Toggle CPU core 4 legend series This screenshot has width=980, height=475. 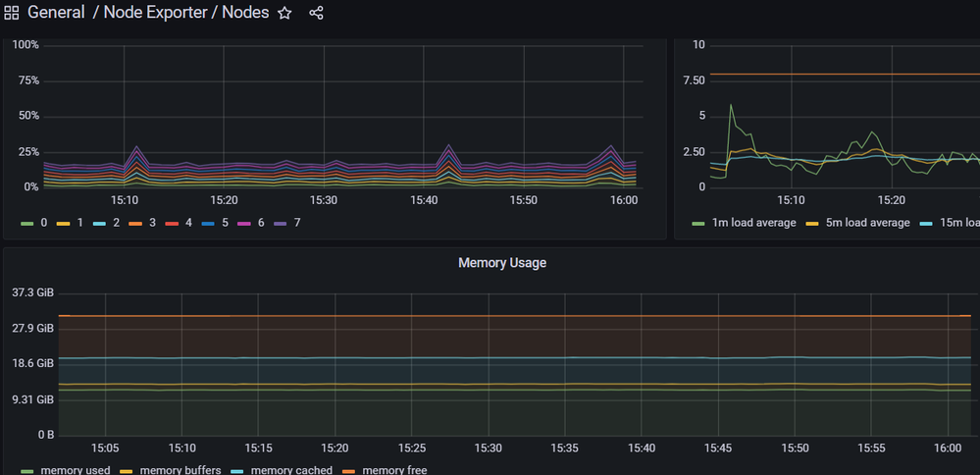[x=188, y=223]
